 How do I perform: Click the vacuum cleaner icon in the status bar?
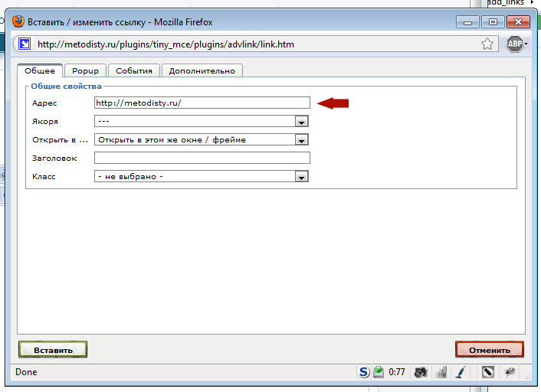(x=461, y=372)
